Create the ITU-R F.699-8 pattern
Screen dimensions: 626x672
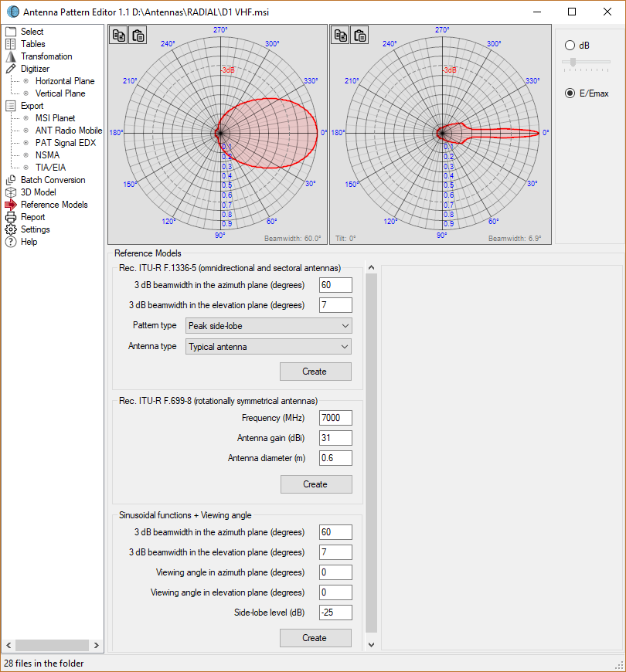click(x=315, y=484)
